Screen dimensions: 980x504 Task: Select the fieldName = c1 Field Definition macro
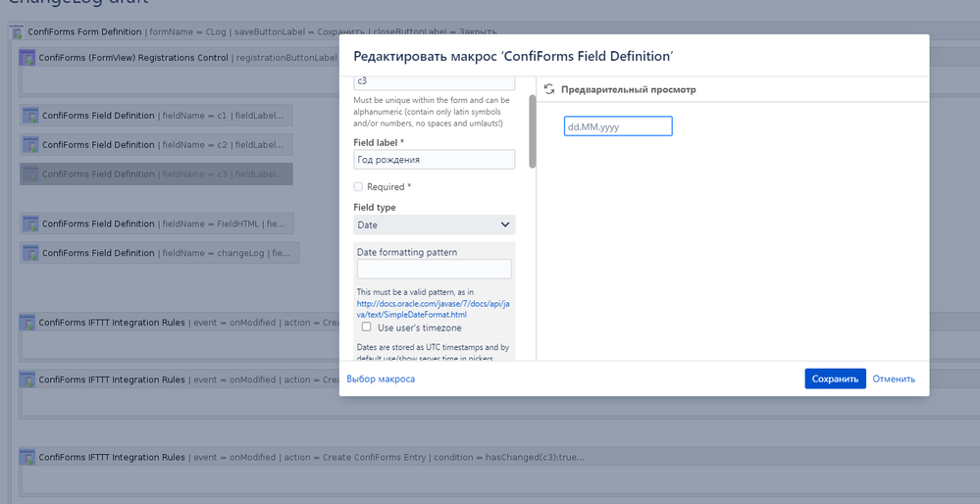156,116
